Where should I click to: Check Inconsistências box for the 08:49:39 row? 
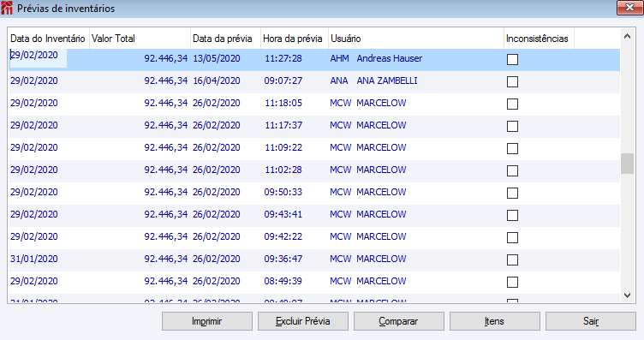pos(512,282)
